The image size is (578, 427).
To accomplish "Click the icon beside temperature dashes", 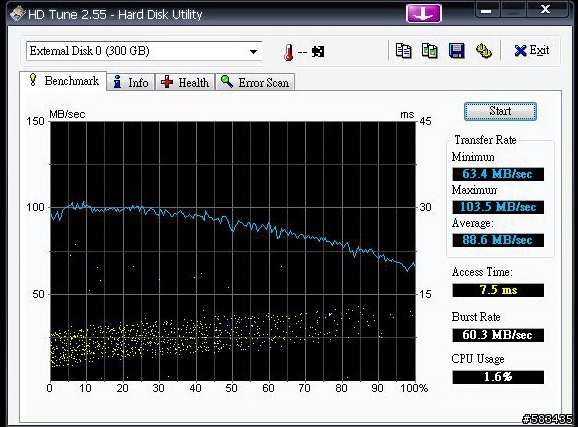I will click(318, 52).
